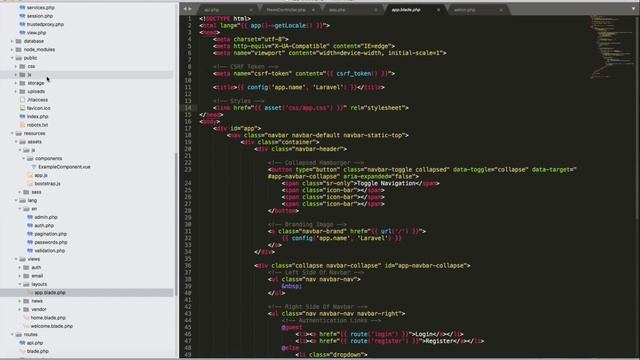Image resolution: width=640 pixels, height=360 pixels.
Task: Click the code minimap
Action: [613, 46]
